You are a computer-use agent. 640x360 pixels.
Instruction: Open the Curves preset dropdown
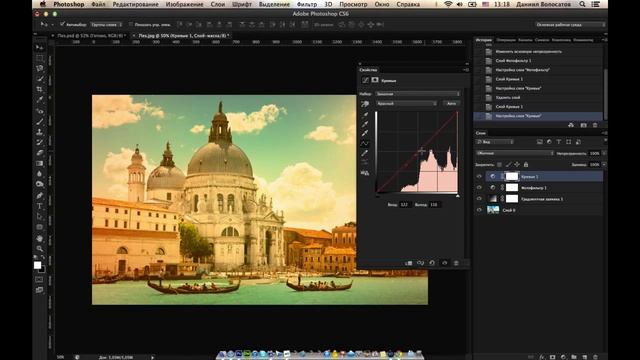click(418, 94)
